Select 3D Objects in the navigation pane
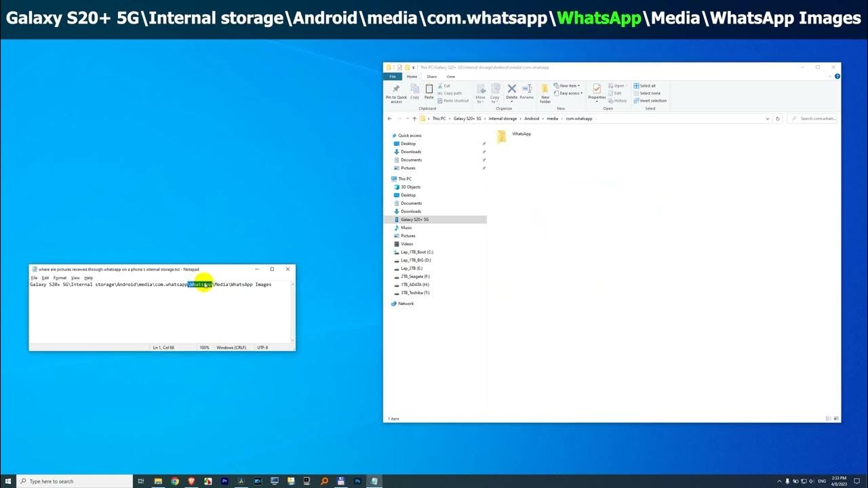 pyautogui.click(x=407, y=187)
